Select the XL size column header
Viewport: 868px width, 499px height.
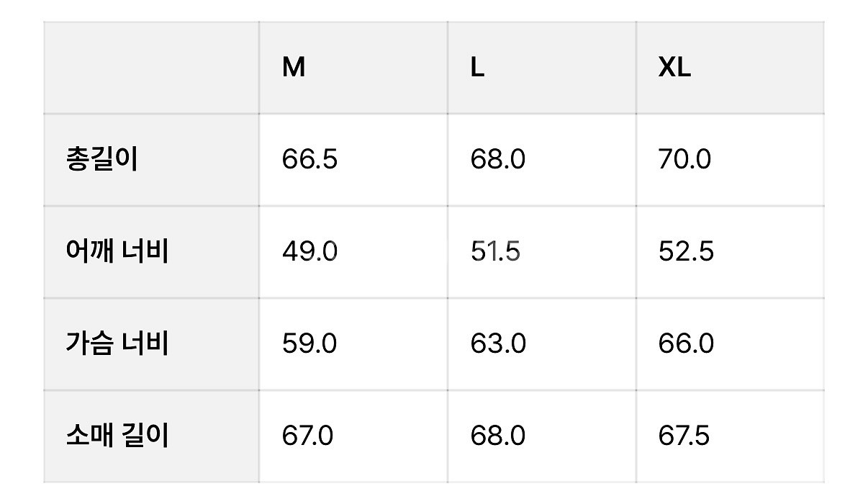[674, 68]
